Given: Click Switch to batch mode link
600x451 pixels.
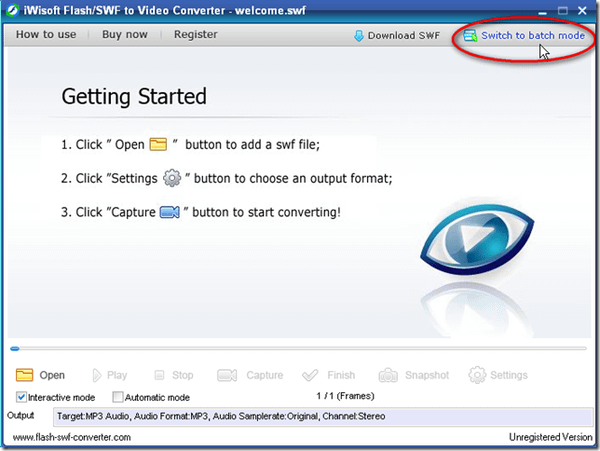Looking at the screenshot, I should pos(533,36).
